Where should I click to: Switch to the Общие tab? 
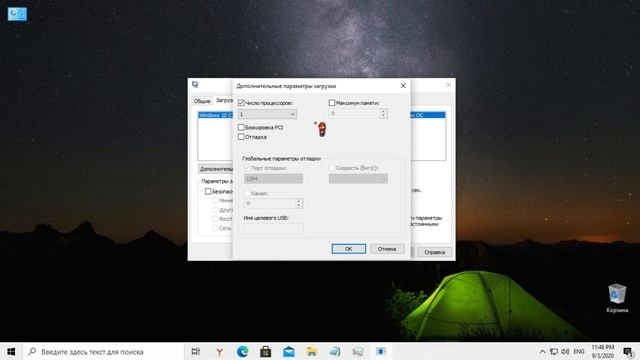[x=202, y=101]
